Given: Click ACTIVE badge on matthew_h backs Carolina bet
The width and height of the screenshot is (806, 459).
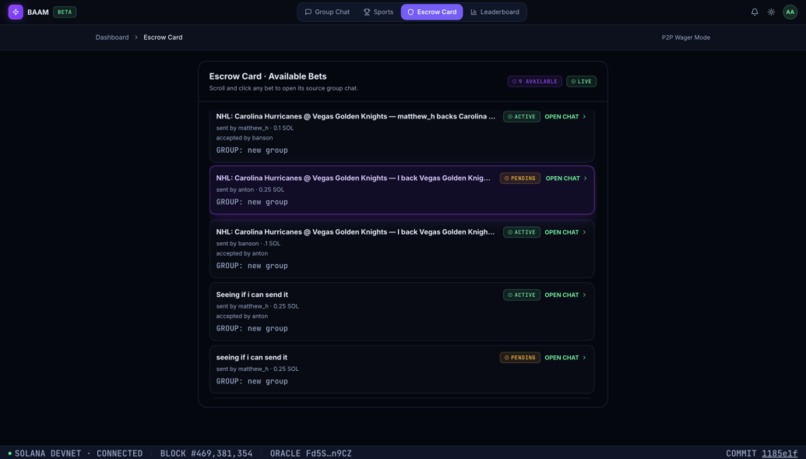Looking at the screenshot, I should pos(522,117).
